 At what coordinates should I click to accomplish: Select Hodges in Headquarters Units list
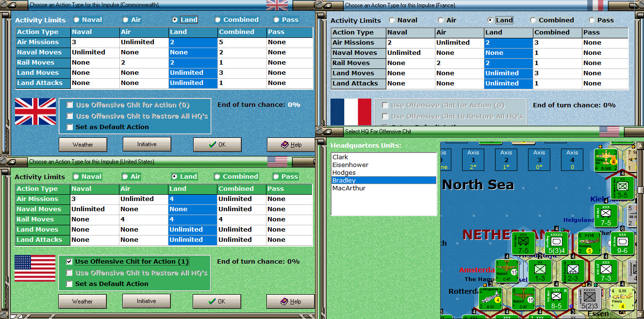[x=383, y=173]
